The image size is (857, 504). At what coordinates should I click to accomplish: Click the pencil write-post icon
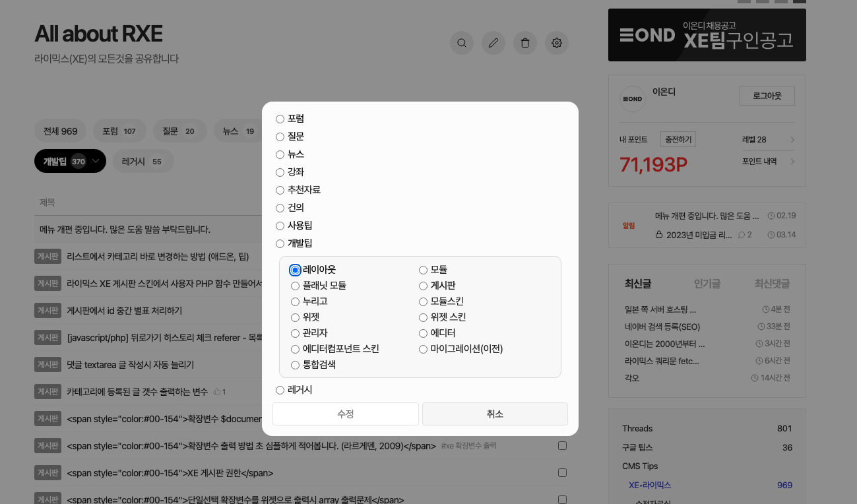click(493, 43)
